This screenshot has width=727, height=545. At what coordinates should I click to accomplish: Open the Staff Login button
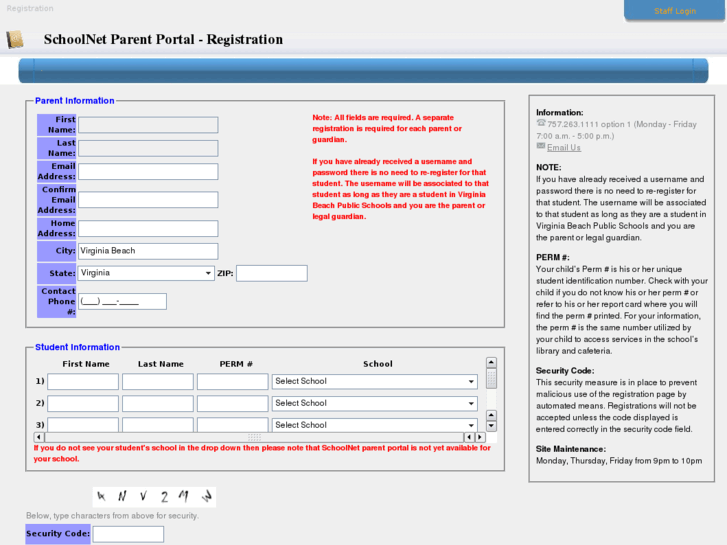[675, 11]
